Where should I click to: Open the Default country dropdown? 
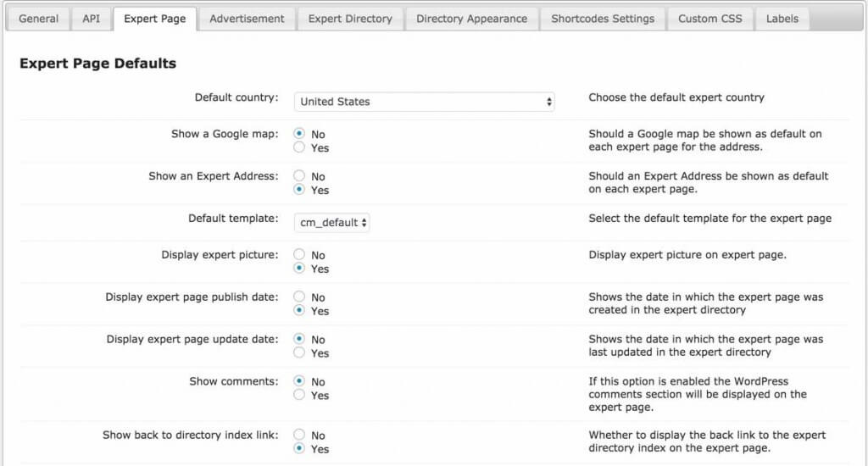[x=424, y=102]
